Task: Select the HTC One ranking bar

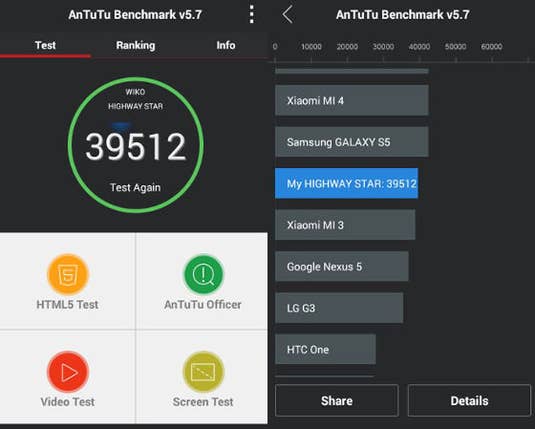Action: (326, 349)
